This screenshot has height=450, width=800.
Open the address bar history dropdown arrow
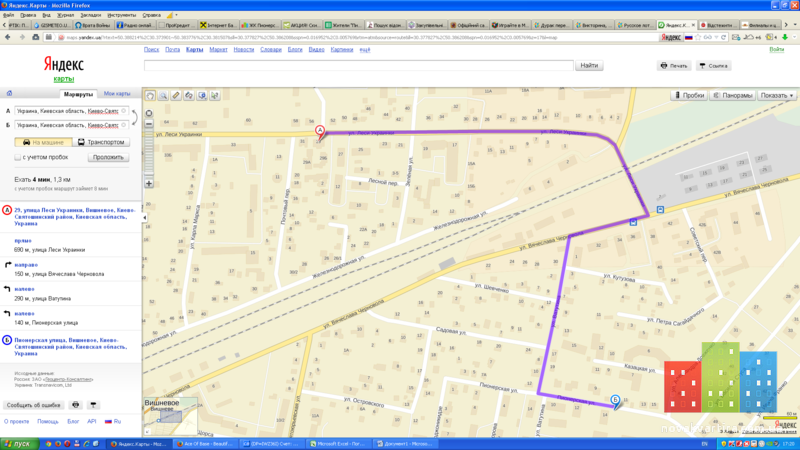717,37
